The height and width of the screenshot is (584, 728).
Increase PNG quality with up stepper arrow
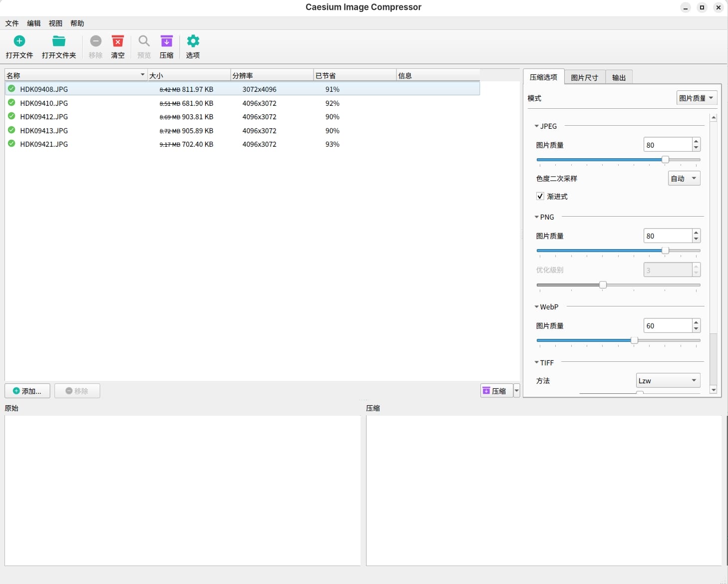pos(696,233)
